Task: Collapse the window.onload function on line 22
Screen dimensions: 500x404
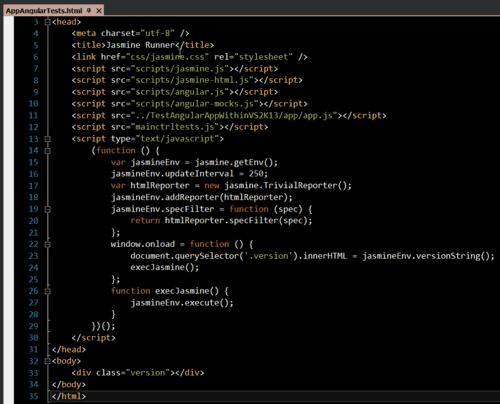Action: tap(48, 244)
